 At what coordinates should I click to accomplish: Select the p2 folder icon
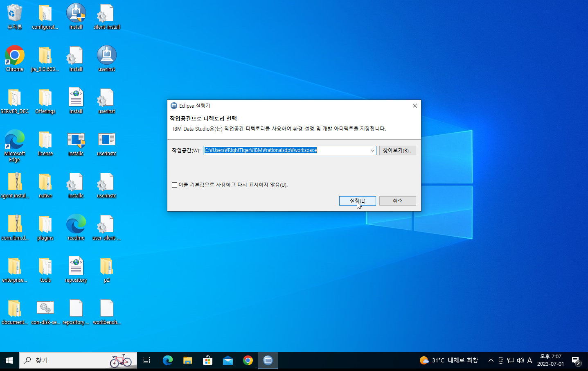pyautogui.click(x=107, y=270)
